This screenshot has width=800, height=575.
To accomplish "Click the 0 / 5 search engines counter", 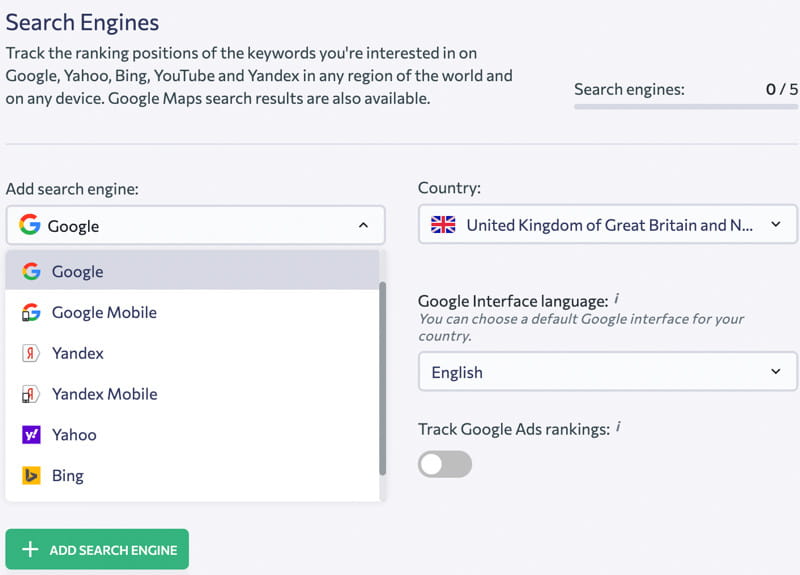I will [782, 89].
